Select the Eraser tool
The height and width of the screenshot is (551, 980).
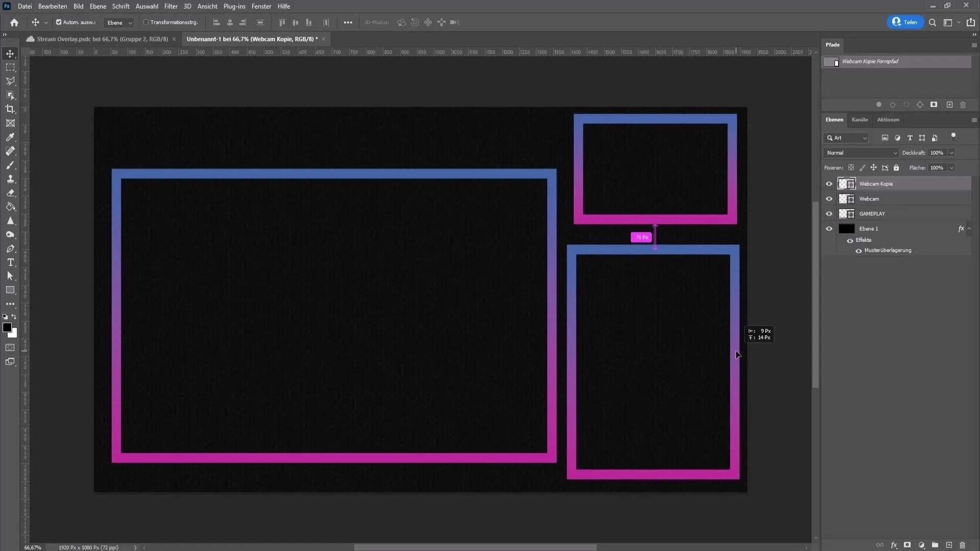[x=10, y=193]
